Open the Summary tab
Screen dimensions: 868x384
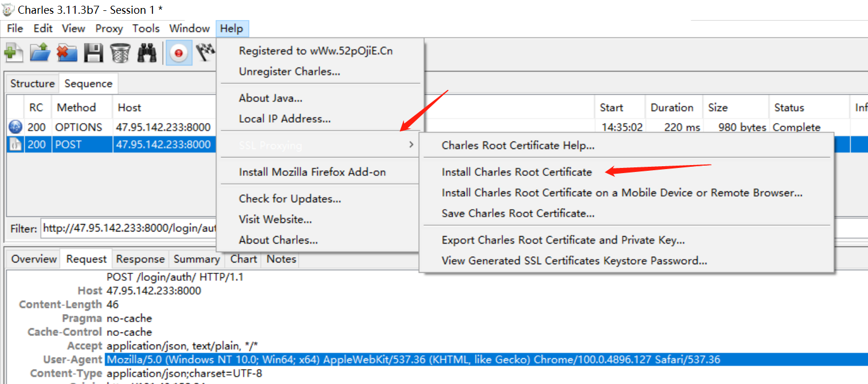coord(197,259)
